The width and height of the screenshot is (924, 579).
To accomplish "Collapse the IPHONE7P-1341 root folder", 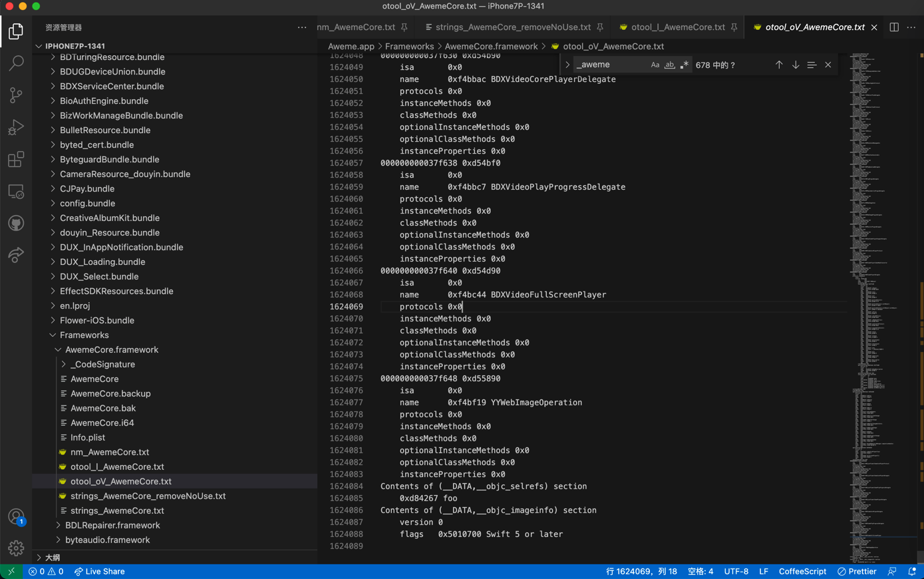I will (39, 46).
